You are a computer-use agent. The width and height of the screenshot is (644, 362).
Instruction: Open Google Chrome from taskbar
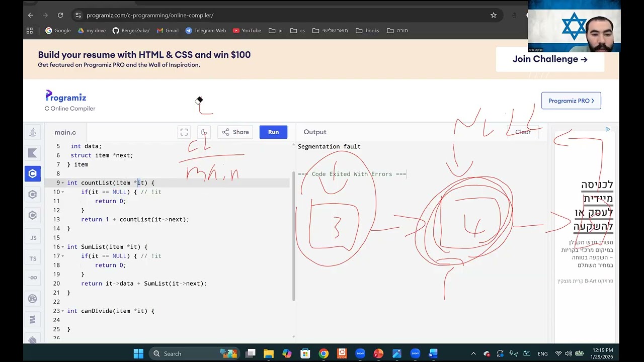coord(324,353)
